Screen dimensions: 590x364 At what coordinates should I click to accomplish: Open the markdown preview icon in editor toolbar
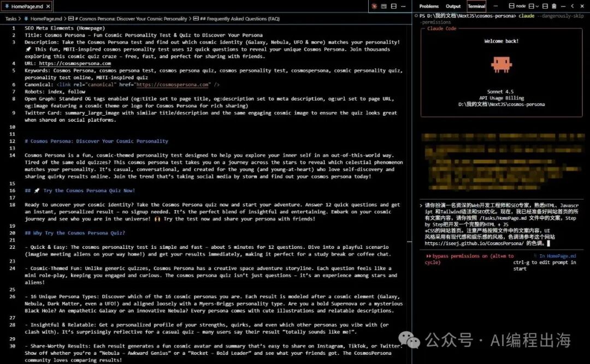pyautogui.click(x=384, y=7)
